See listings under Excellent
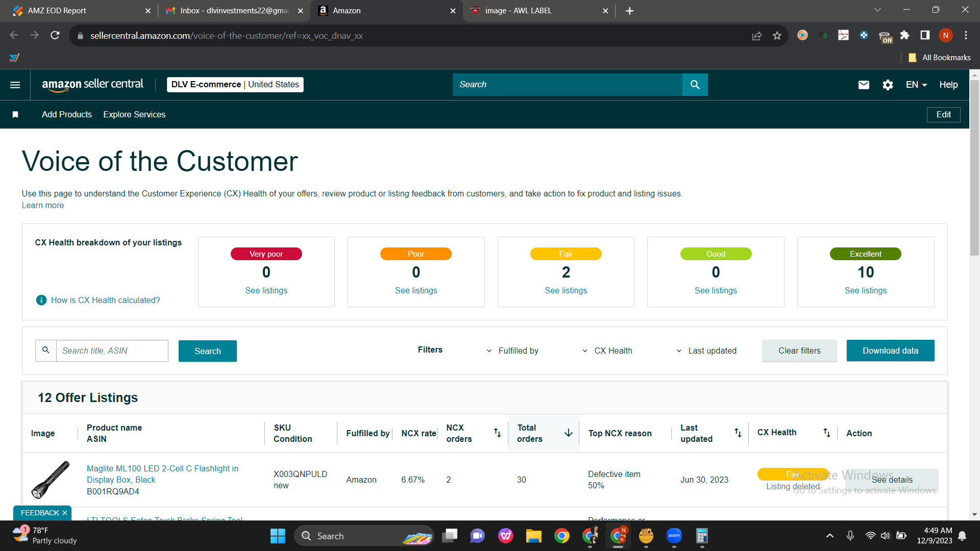 (865, 290)
